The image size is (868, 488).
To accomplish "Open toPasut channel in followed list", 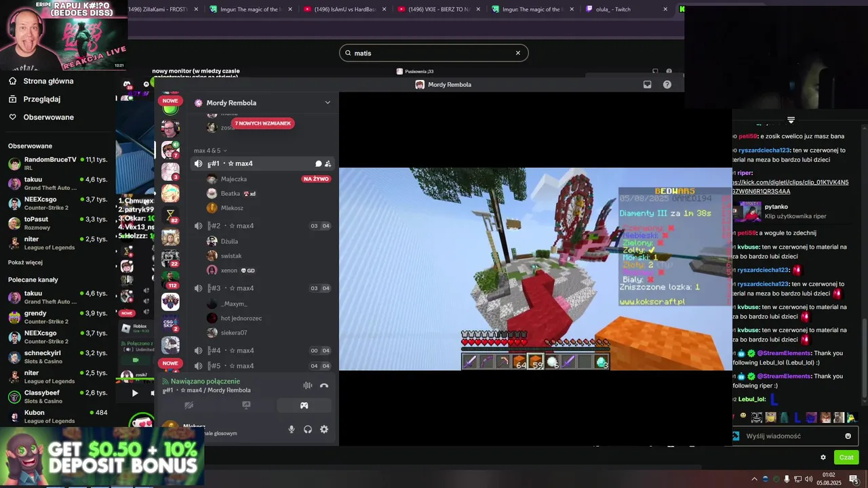I will point(58,223).
